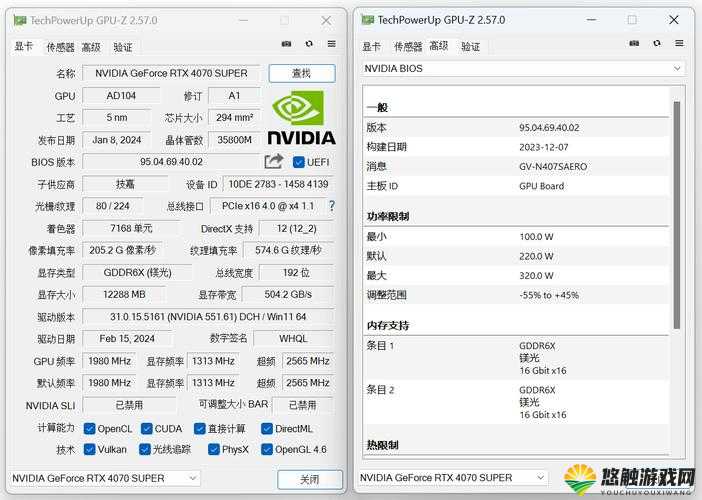Switch to 显卡 tab in left window
Viewport: 702px width, 500px height.
[23, 47]
